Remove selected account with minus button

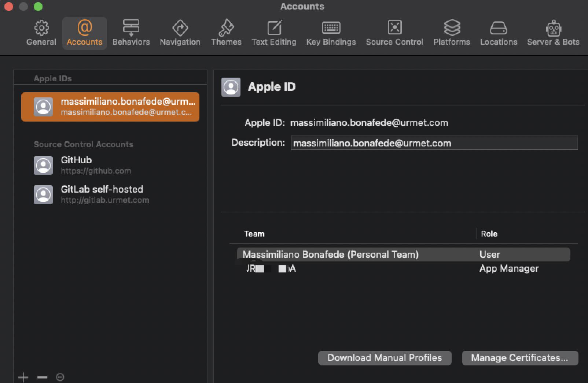click(x=42, y=377)
